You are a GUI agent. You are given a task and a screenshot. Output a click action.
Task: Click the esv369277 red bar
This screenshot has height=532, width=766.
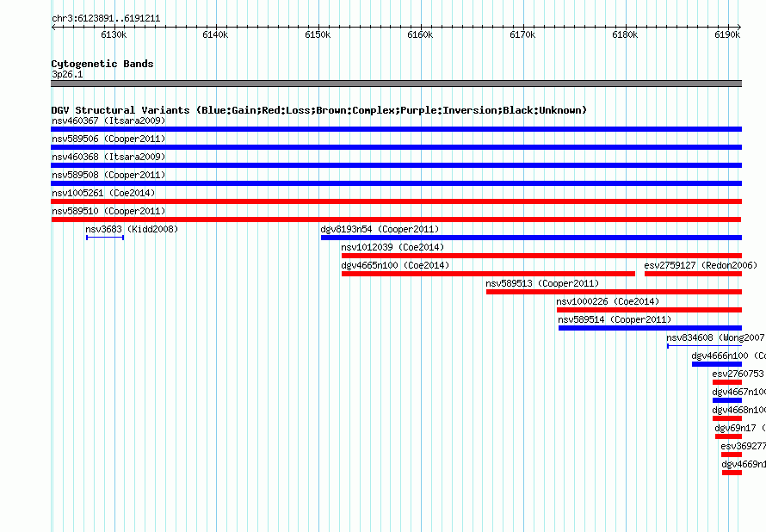(x=732, y=455)
